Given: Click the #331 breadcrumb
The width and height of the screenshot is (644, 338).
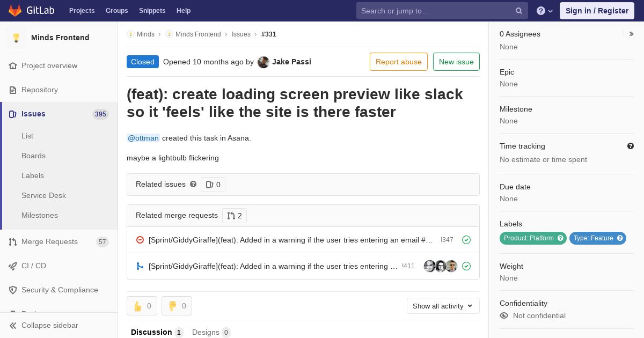Looking at the screenshot, I should pos(269,34).
